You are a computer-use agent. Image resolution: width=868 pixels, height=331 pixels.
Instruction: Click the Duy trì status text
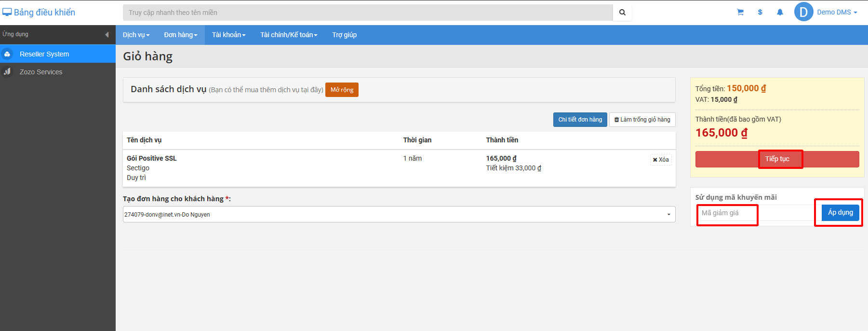tap(136, 178)
